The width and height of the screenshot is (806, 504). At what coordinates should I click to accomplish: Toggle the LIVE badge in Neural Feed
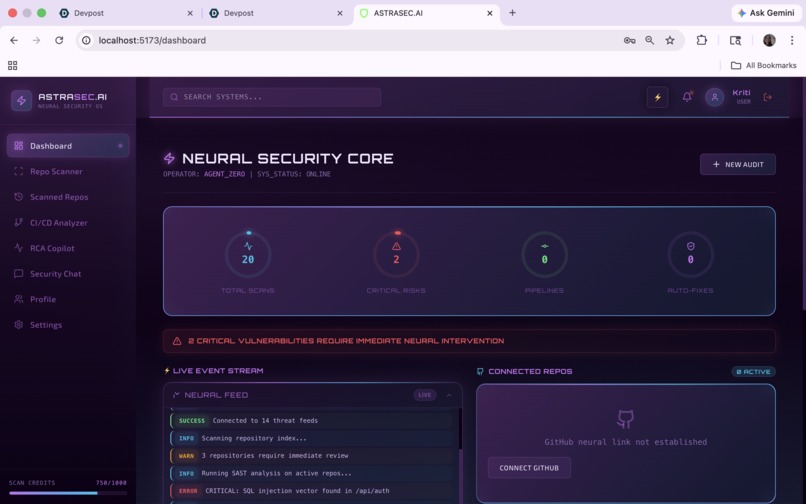pyautogui.click(x=425, y=395)
